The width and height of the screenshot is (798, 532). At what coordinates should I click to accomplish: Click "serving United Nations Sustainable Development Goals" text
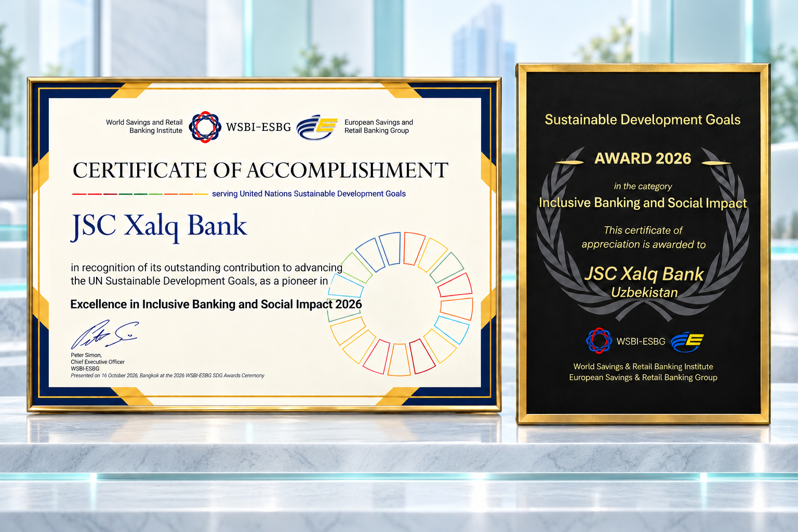[x=309, y=194]
